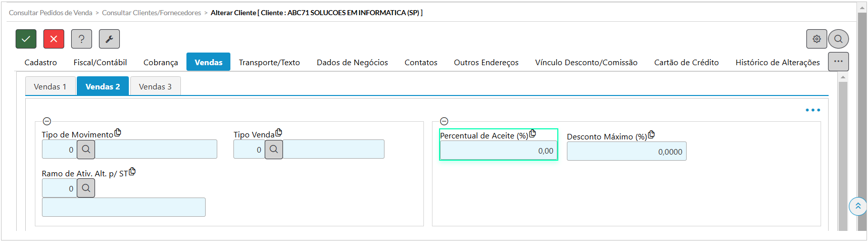
Task: Collapse the Tipo de Movimento group panel
Action: pos(47,121)
